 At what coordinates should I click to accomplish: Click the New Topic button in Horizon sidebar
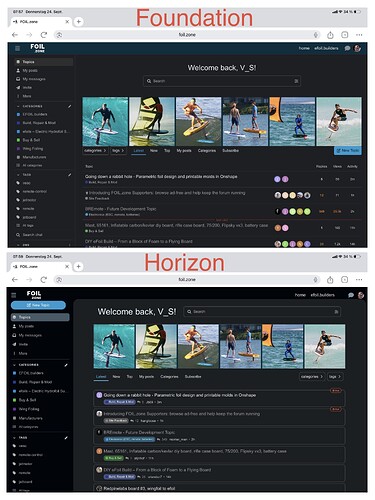click(38, 305)
